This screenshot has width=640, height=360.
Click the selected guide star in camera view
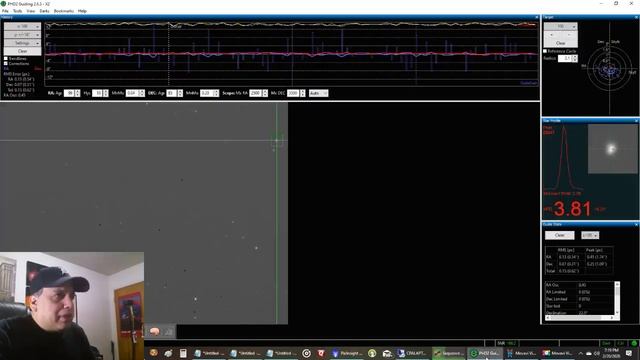[277, 140]
